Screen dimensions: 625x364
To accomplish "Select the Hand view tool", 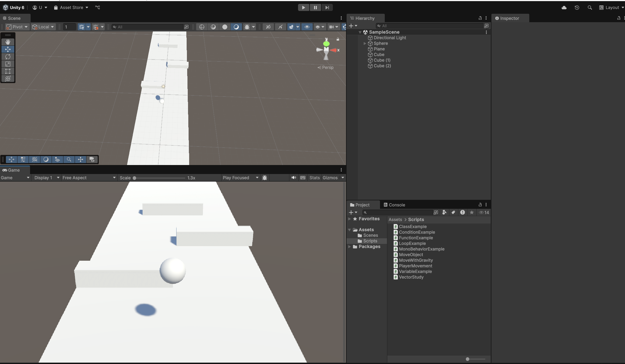I will [x=8, y=42].
